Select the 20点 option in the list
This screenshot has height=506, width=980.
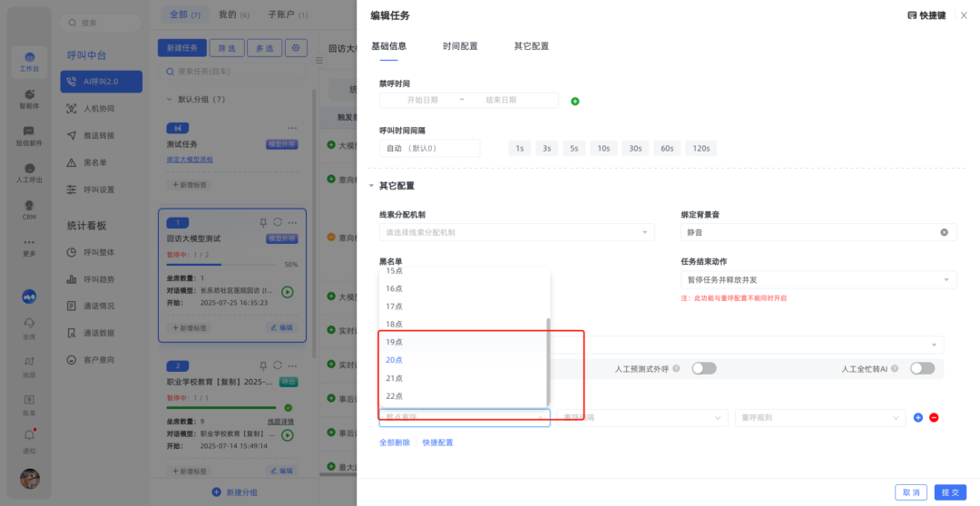[394, 360]
